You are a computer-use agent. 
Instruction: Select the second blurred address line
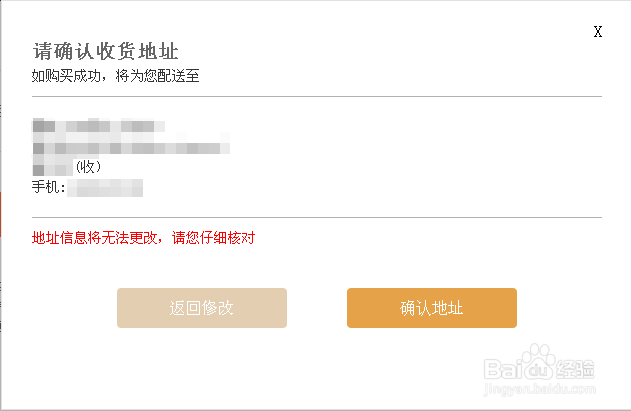pyautogui.click(x=131, y=147)
